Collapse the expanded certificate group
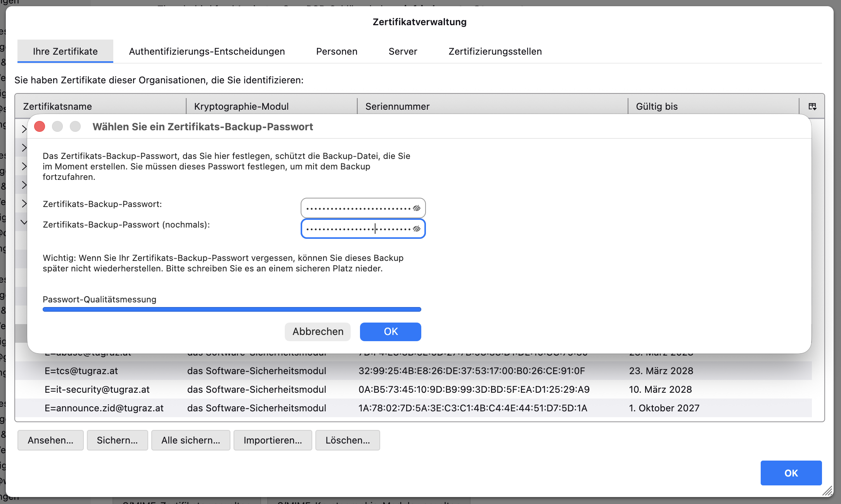The image size is (841, 504). coord(24,222)
